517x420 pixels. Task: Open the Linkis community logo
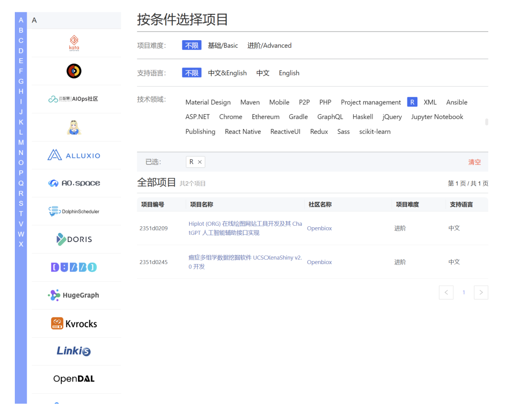coord(74,351)
